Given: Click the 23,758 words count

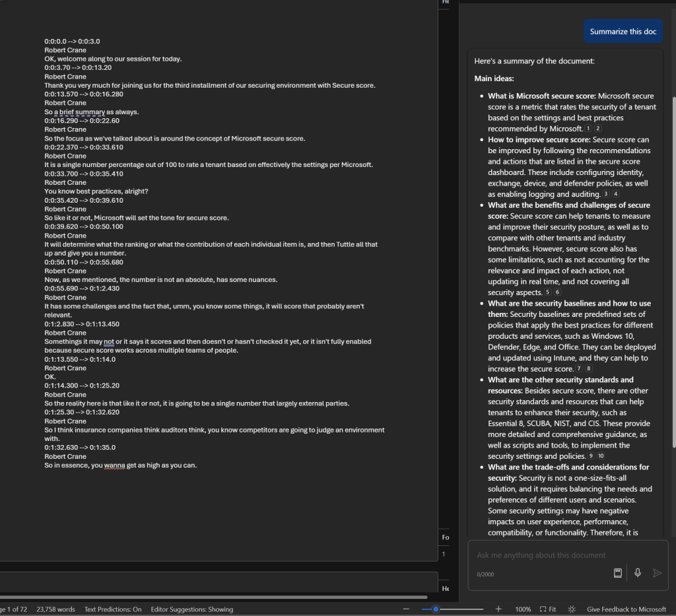Looking at the screenshot, I should pos(55,609).
